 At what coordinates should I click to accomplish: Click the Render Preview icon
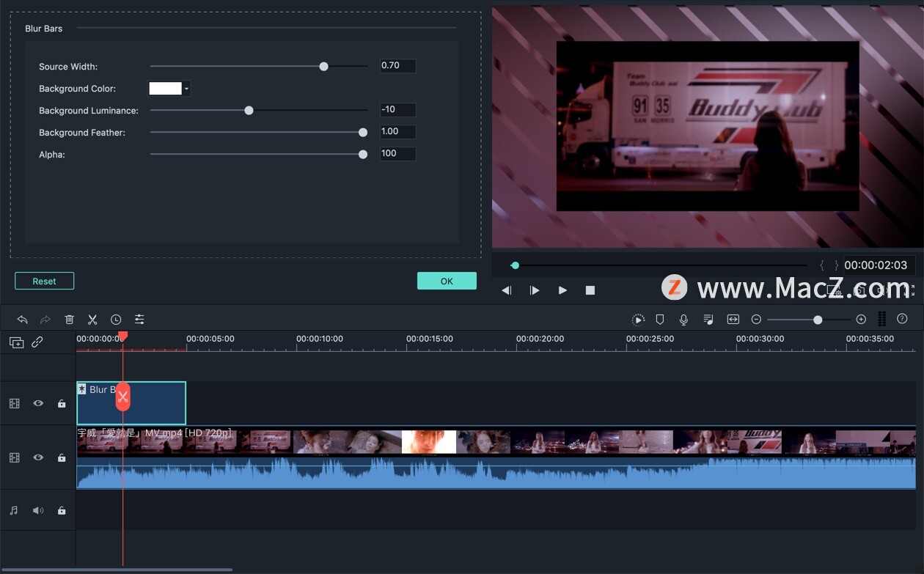pyautogui.click(x=638, y=320)
